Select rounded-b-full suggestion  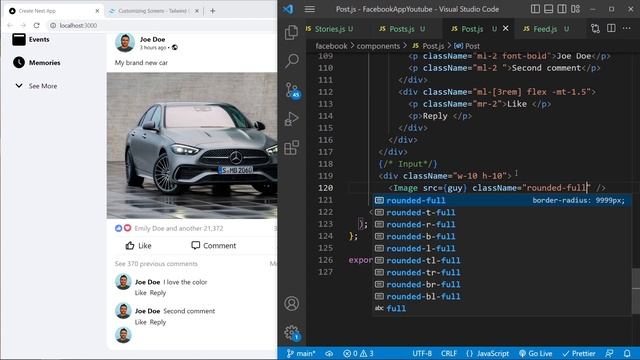(502, 236)
